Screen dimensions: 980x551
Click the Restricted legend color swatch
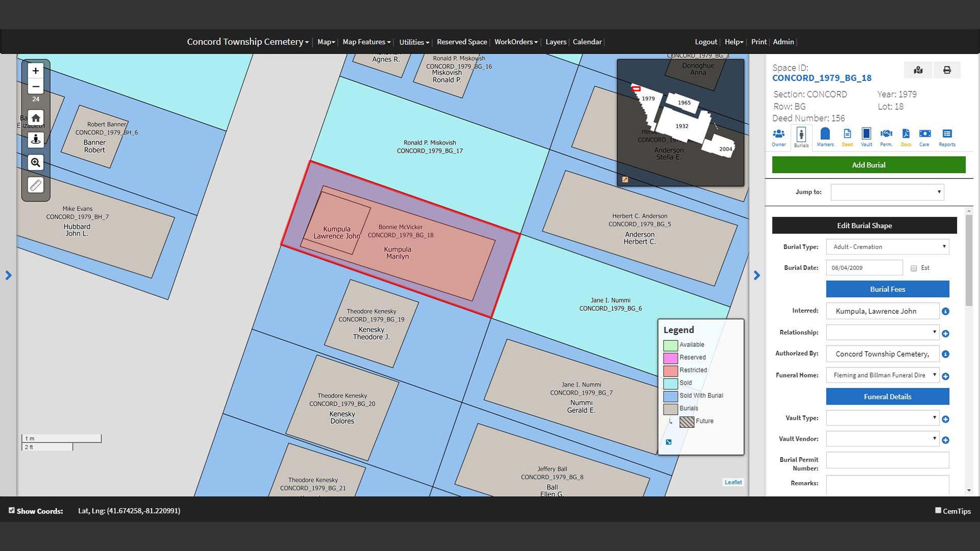[671, 370]
